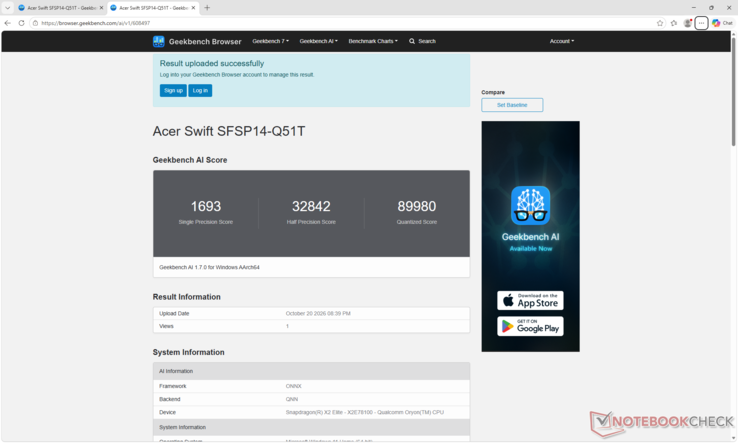This screenshot has width=738, height=443.
Task: Add this page to favorites star
Action: coord(660,23)
